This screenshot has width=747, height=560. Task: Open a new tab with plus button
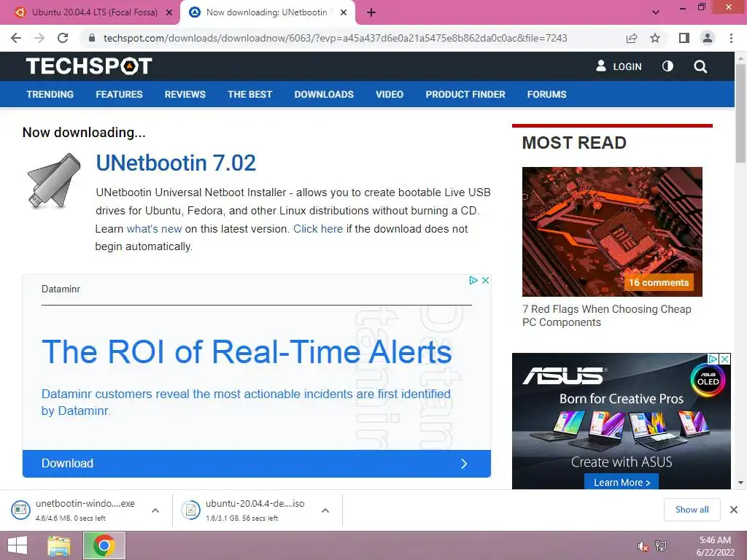point(371,12)
